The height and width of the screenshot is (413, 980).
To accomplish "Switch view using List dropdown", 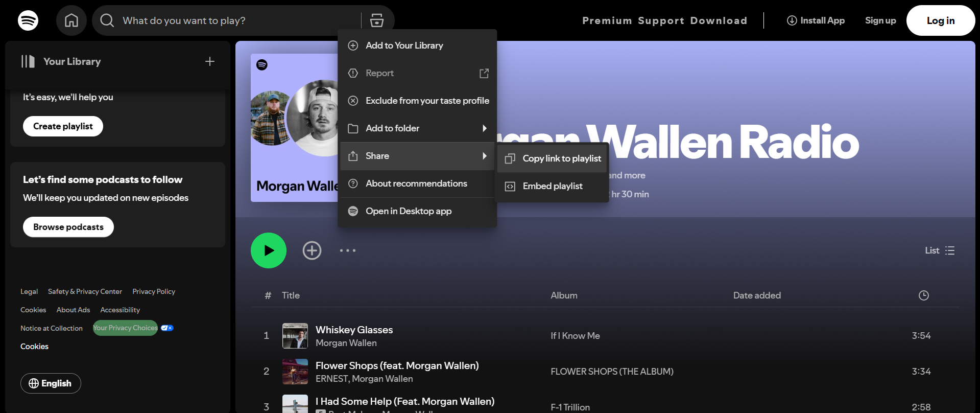I will 940,250.
